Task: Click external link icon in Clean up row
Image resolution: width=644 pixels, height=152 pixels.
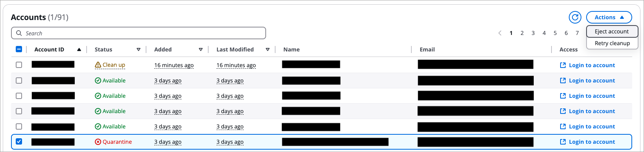Action: click(x=563, y=65)
